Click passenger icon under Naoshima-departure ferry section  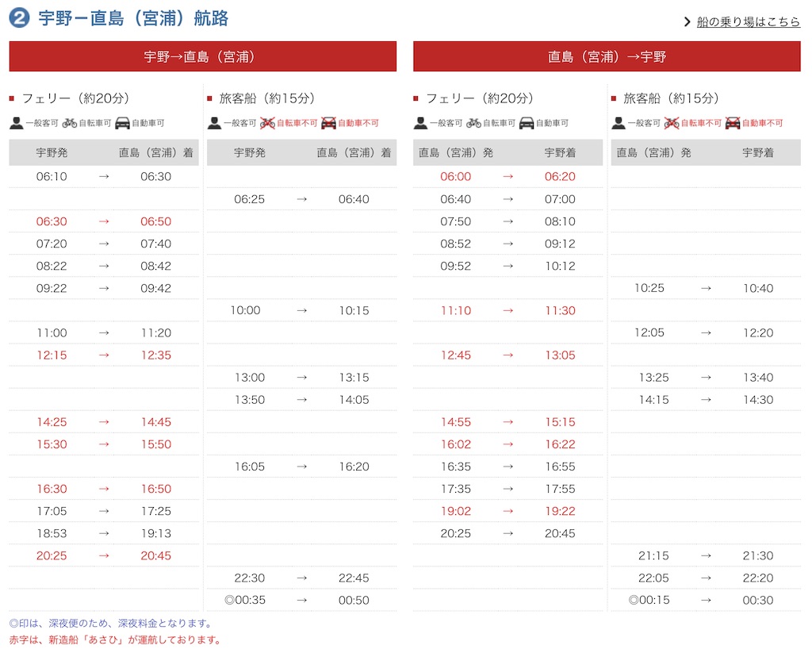pos(420,123)
